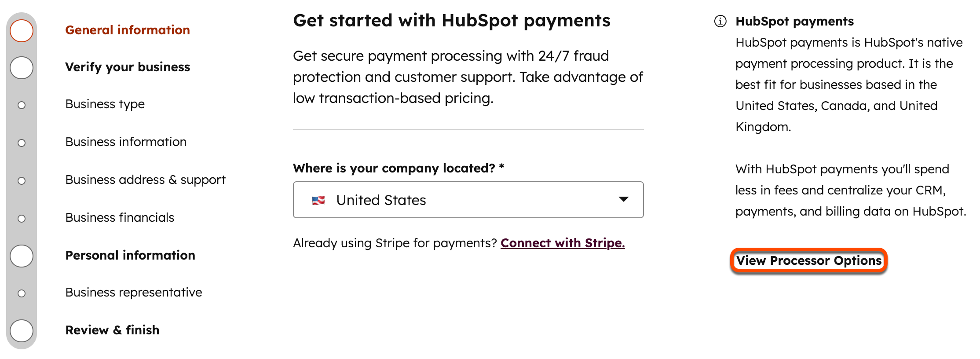Click the Business financials step indicator
This screenshot has height=359, width=980.
coord(21,218)
